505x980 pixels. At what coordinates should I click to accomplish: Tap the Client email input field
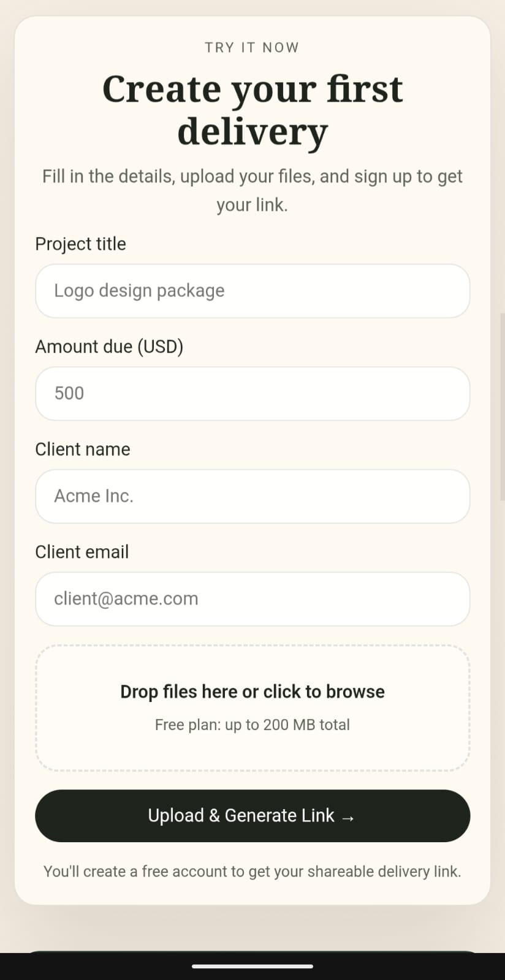coord(252,599)
